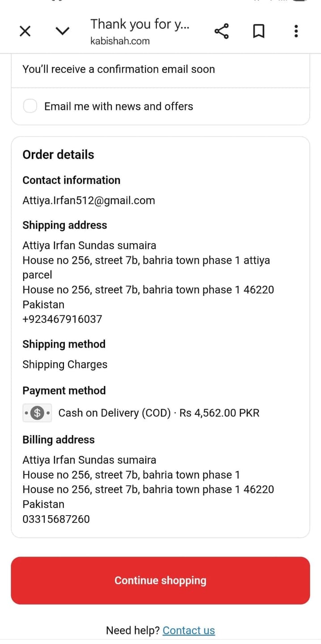This screenshot has height=644, width=321.
Task: Tap the Shipping Charges method text
Action: click(65, 364)
